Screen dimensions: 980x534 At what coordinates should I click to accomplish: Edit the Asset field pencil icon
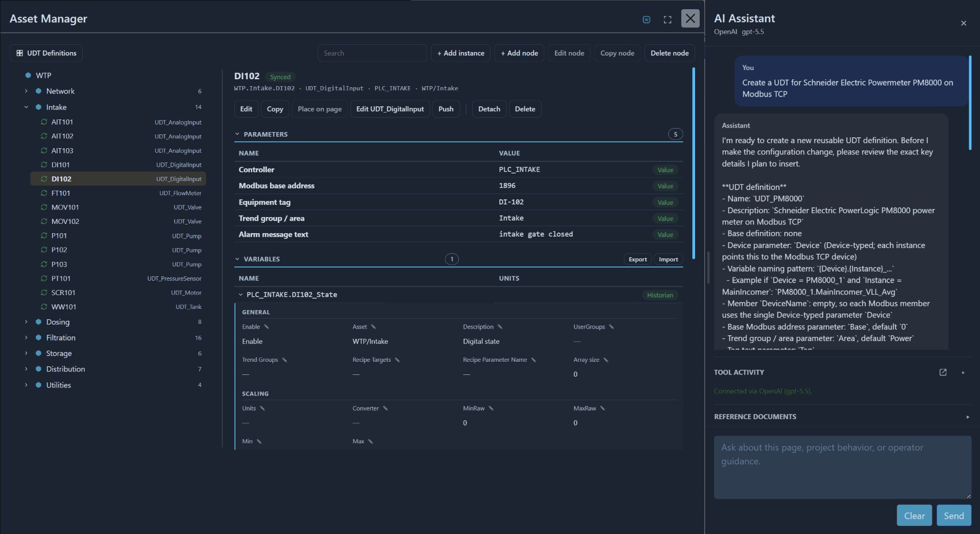click(x=373, y=327)
